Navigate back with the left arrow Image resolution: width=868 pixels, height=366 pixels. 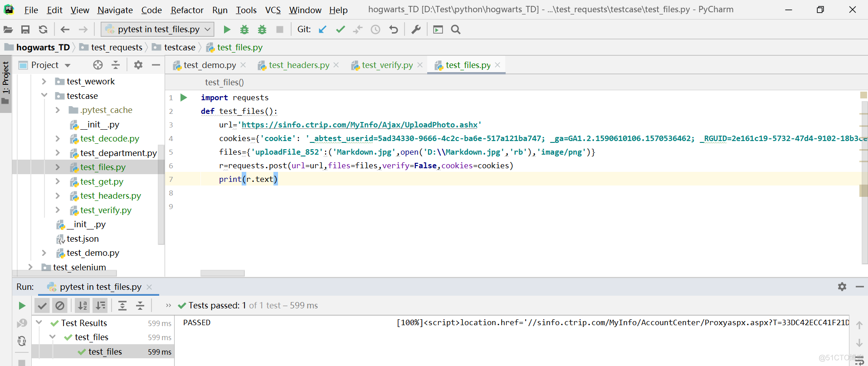pyautogui.click(x=65, y=29)
